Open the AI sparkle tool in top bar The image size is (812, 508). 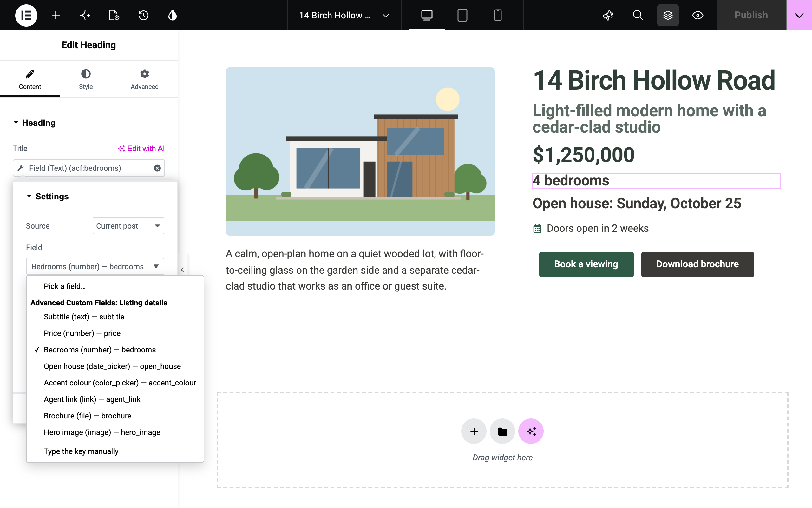point(85,15)
